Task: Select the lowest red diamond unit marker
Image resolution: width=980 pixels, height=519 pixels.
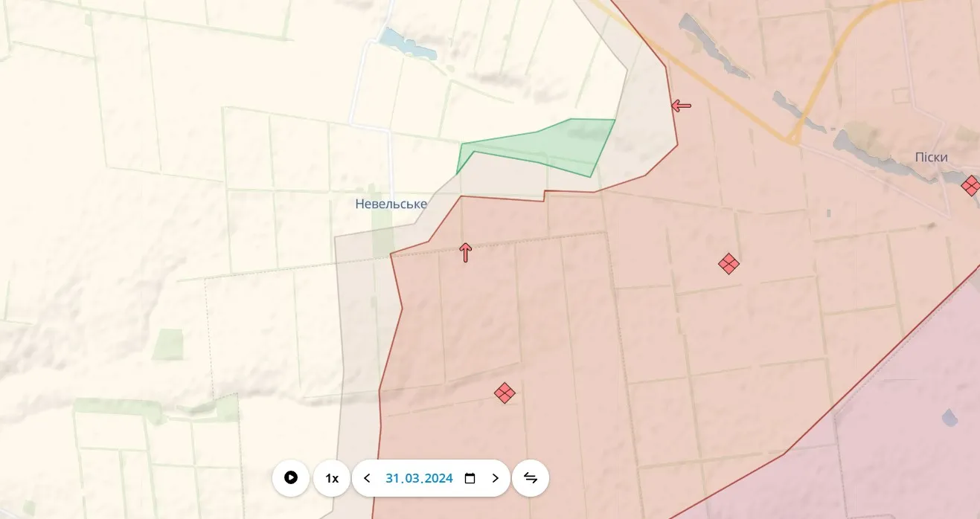Action: coord(505,393)
